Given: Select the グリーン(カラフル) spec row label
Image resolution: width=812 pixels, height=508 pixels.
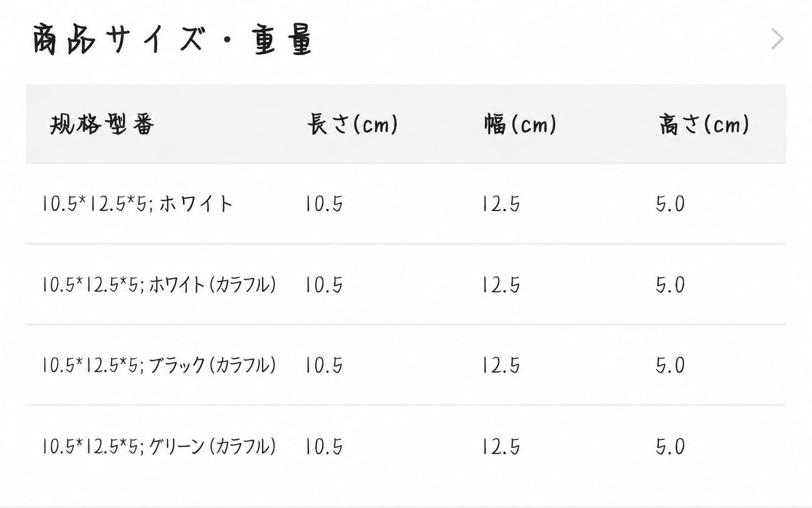Looking at the screenshot, I should click(159, 446).
